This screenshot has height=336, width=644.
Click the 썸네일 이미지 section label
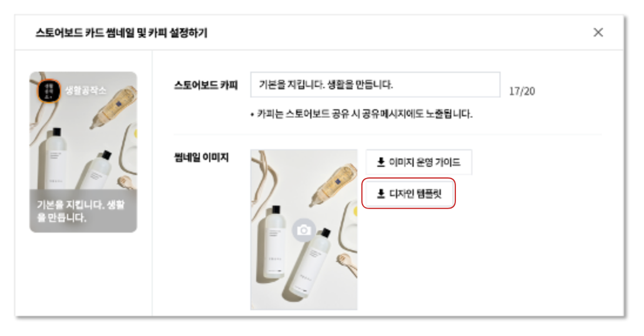pos(201,157)
